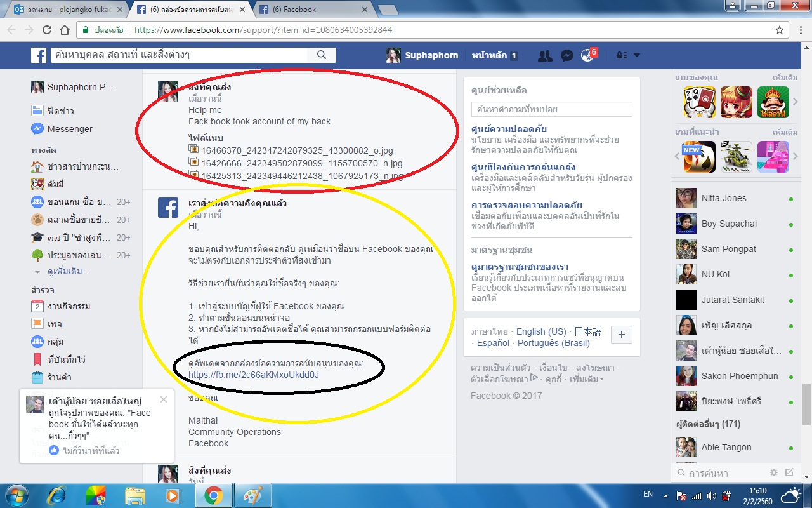Open chat with Sam Pongpat

(735, 249)
